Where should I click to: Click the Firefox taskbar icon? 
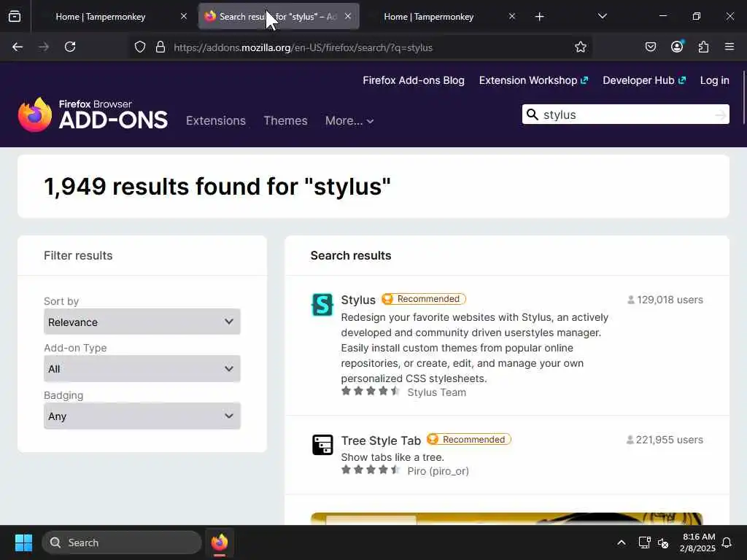click(x=220, y=542)
